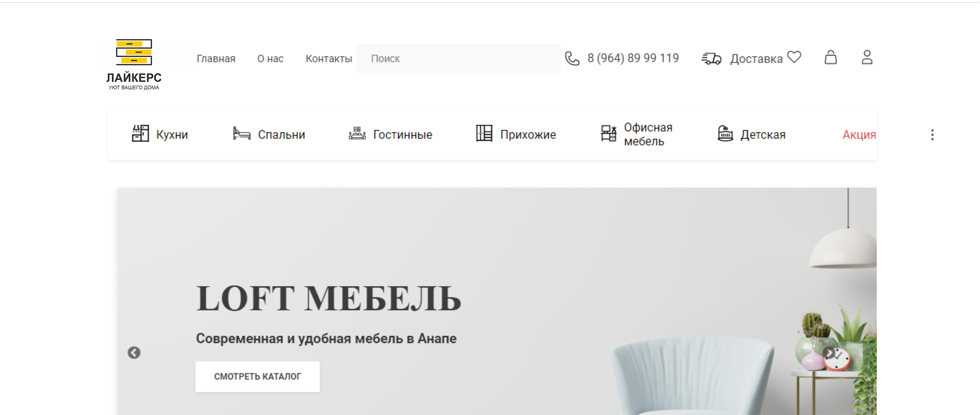980x415 pixels.
Task: Focus the Поиск search field
Action: point(458,59)
